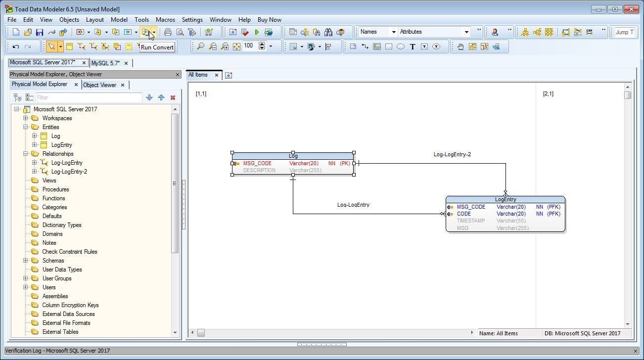Image resolution: width=644 pixels, height=360 pixels.
Task: Click the CRP toolbar icon
Action: (590, 32)
